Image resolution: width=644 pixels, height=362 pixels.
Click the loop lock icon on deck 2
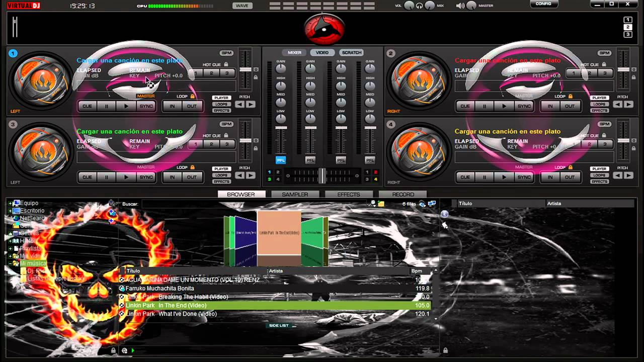[570, 96]
